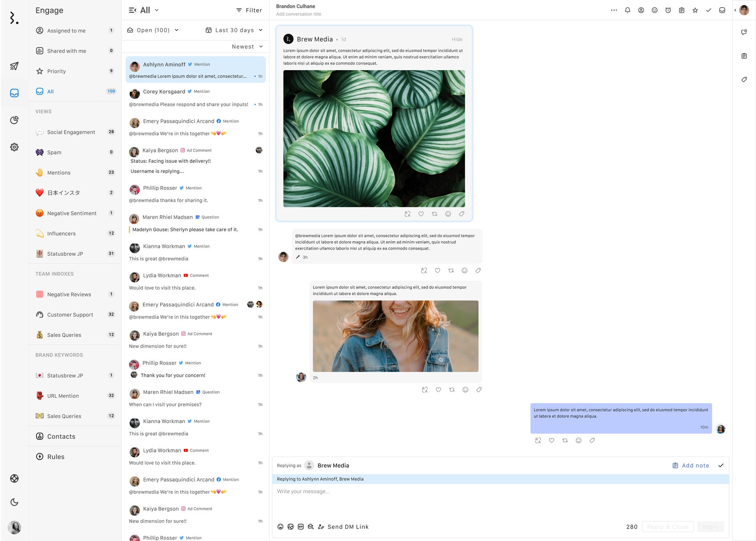Open the profile avatar at bottom left
The image size is (756, 541).
[x=14, y=527]
